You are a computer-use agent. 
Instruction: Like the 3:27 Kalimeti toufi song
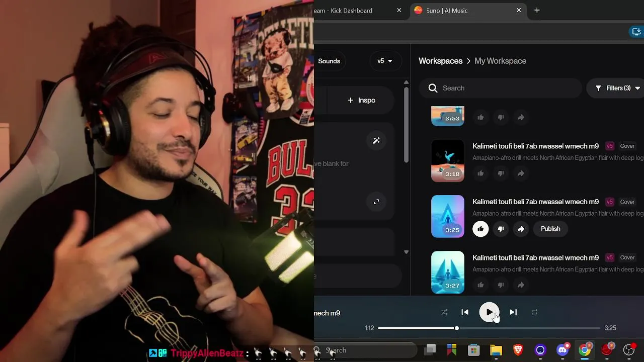point(480,285)
